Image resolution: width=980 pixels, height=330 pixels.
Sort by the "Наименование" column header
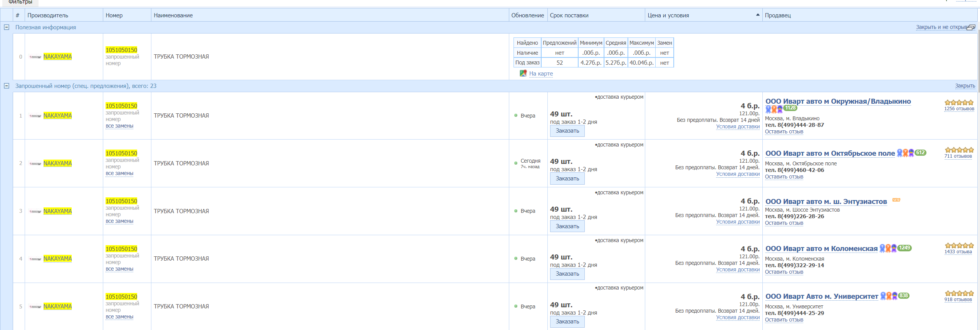[330, 15]
